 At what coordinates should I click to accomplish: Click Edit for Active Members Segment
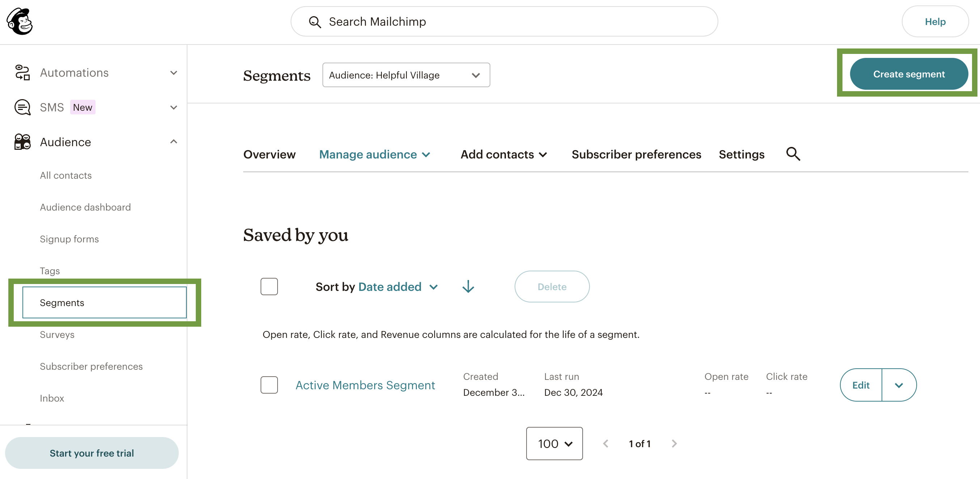pos(861,385)
